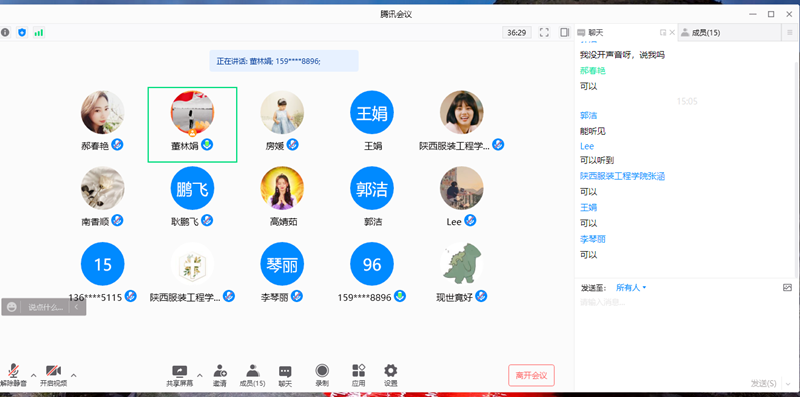Open Share Screen (共享屏幕)
This screenshot has width=800, height=397.
point(180,375)
